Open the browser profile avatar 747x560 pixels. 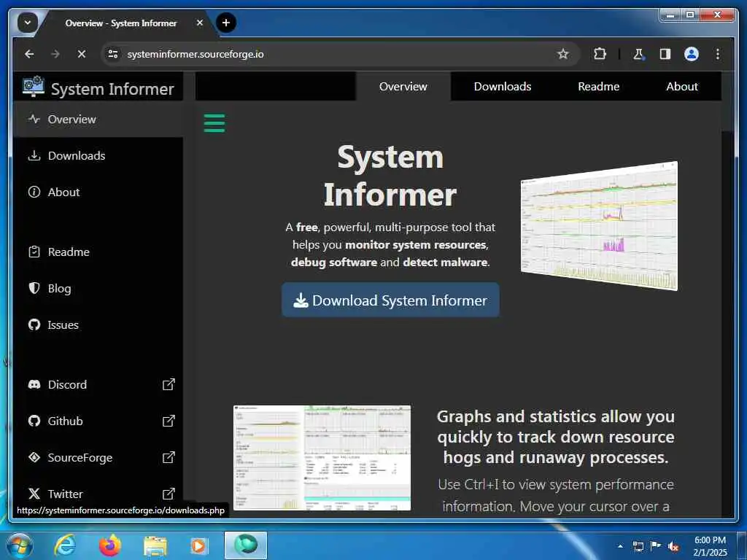692,54
